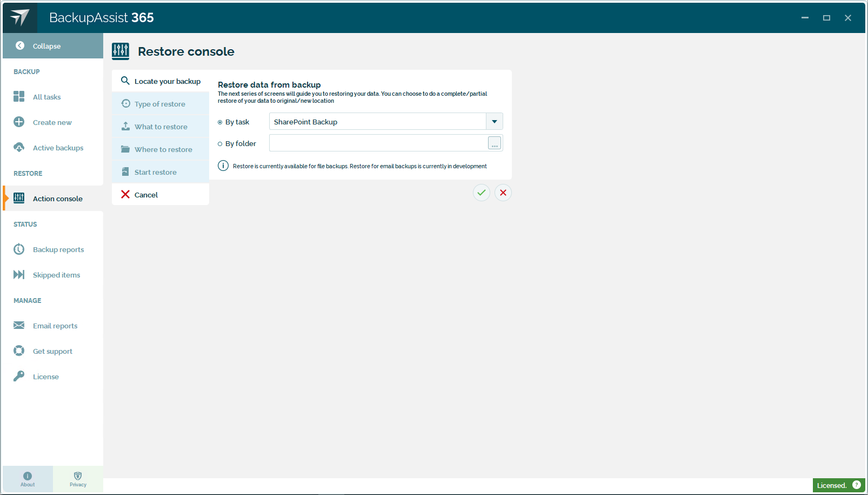The image size is (868, 495).
Task: Click the Active backups cloud icon
Action: pyautogui.click(x=19, y=147)
